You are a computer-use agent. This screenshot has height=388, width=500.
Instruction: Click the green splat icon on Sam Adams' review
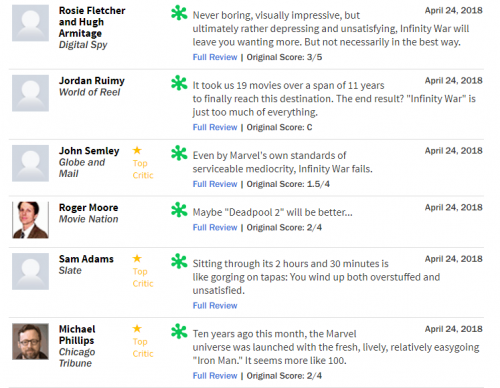(179, 261)
